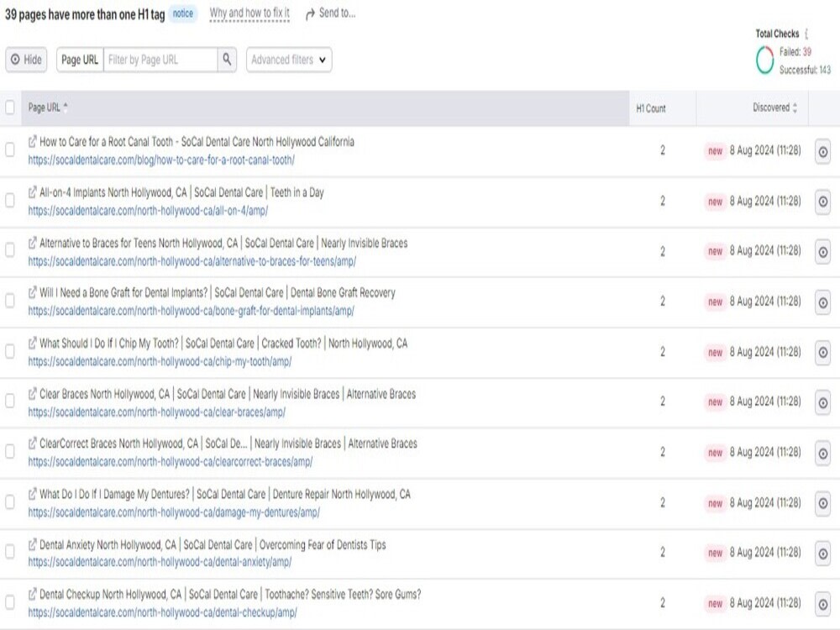Open external link icon for Alternative to Braces page
The width and height of the screenshot is (840, 630).
[33, 244]
